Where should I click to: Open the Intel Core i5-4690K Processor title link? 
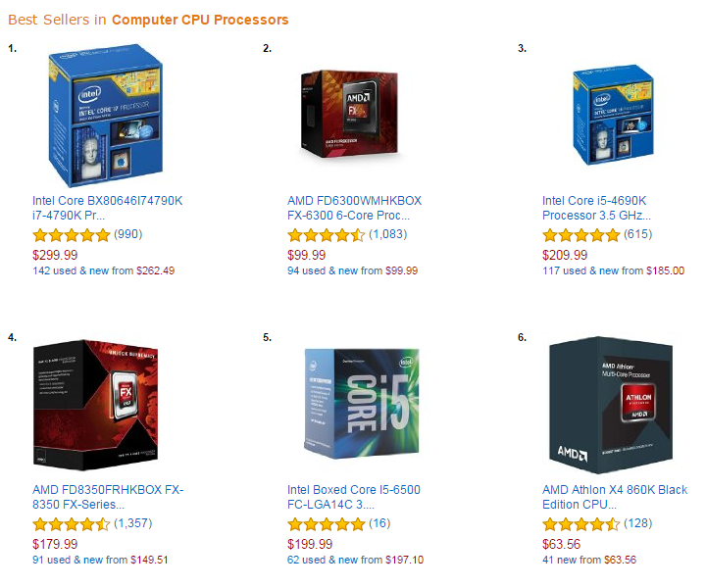click(x=596, y=208)
